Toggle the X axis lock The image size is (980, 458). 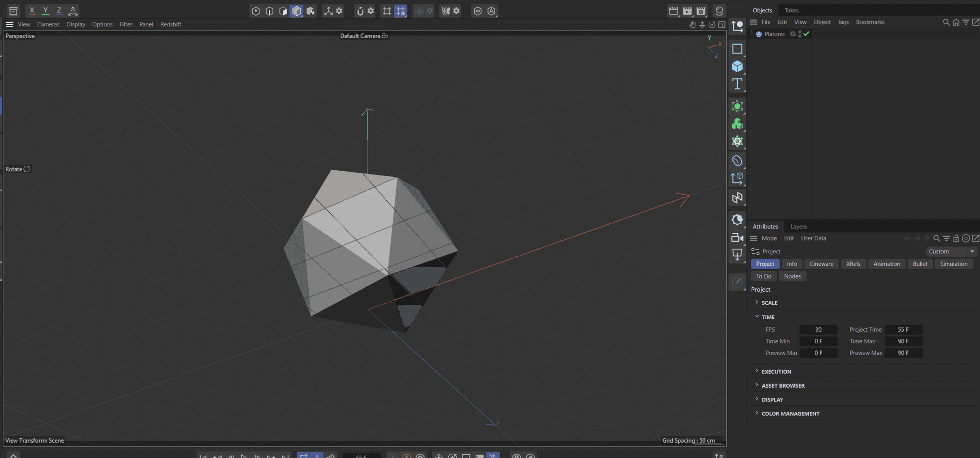[32, 11]
